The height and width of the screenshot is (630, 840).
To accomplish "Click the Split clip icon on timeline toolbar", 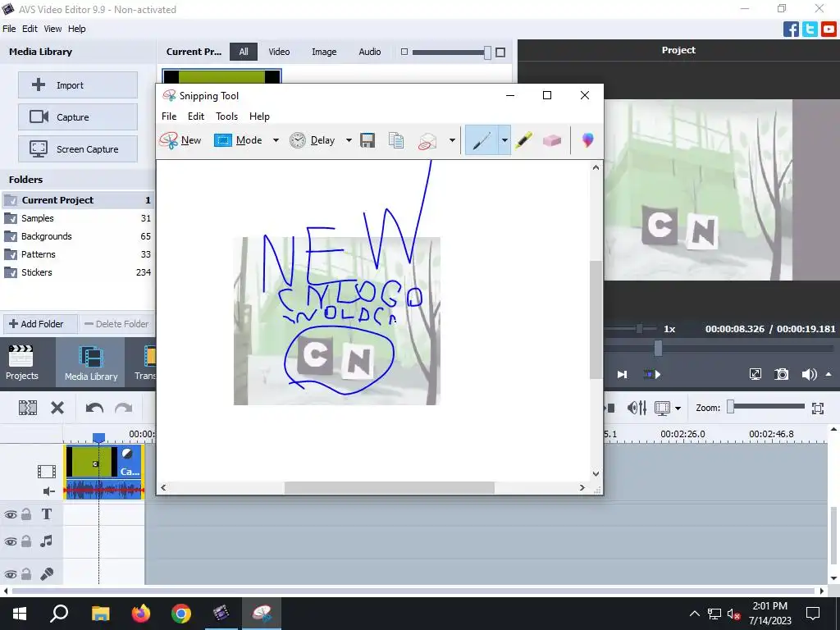I will click(28, 409).
